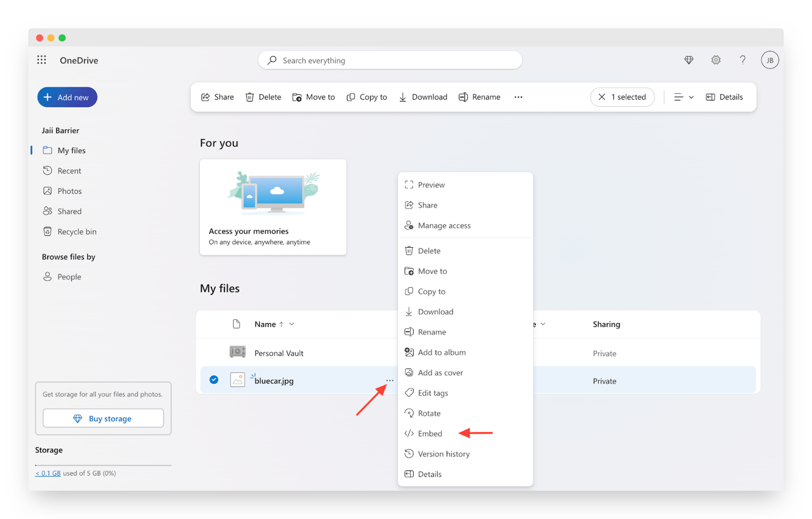Clear selection with the X on '1 selected'

click(x=602, y=97)
